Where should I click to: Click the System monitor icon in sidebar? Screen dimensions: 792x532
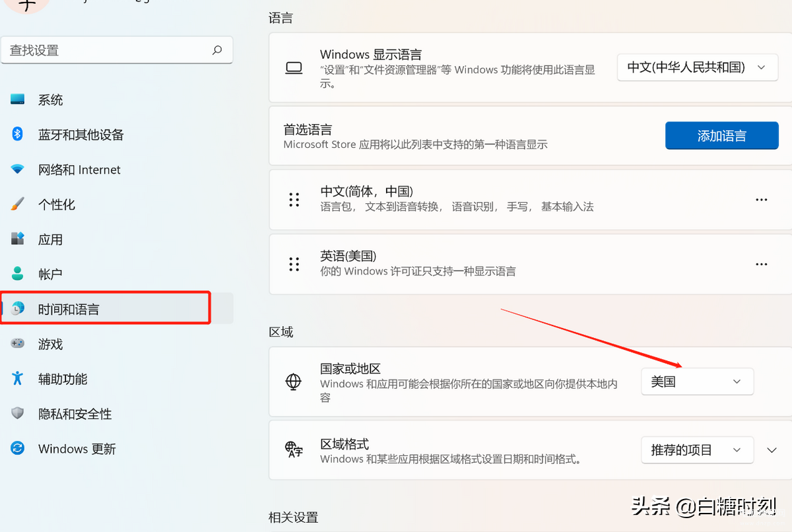pyautogui.click(x=18, y=100)
